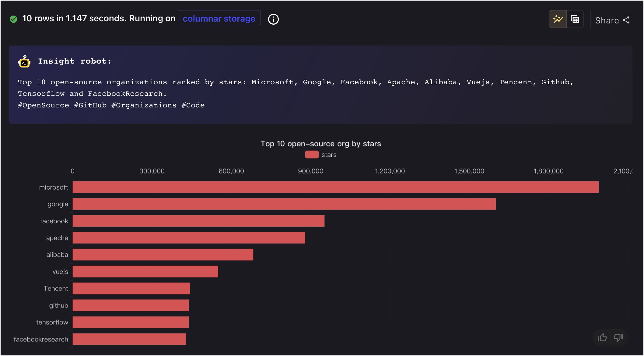Click the share icon next to Share

pyautogui.click(x=627, y=19)
